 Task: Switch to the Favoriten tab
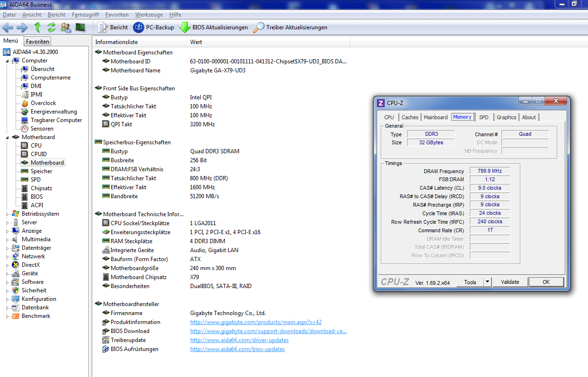[37, 42]
